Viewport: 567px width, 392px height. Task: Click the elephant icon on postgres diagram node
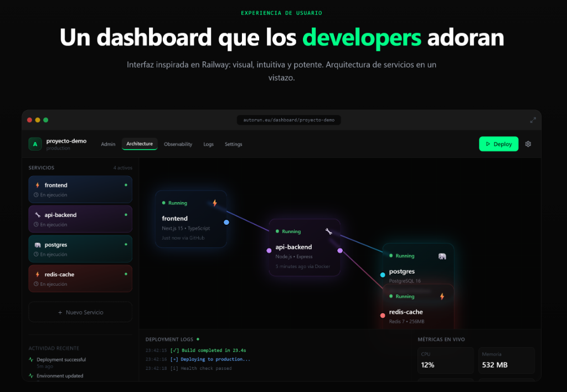tap(442, 256)
